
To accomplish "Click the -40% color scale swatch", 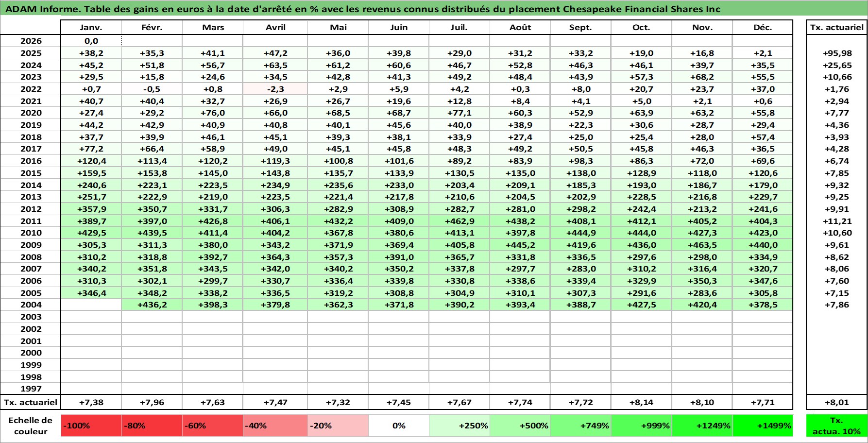I will pos(275,426).
